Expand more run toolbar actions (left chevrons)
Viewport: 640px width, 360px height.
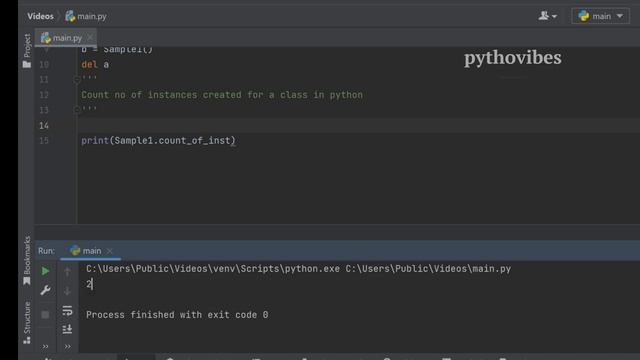(x=45, y=347)
